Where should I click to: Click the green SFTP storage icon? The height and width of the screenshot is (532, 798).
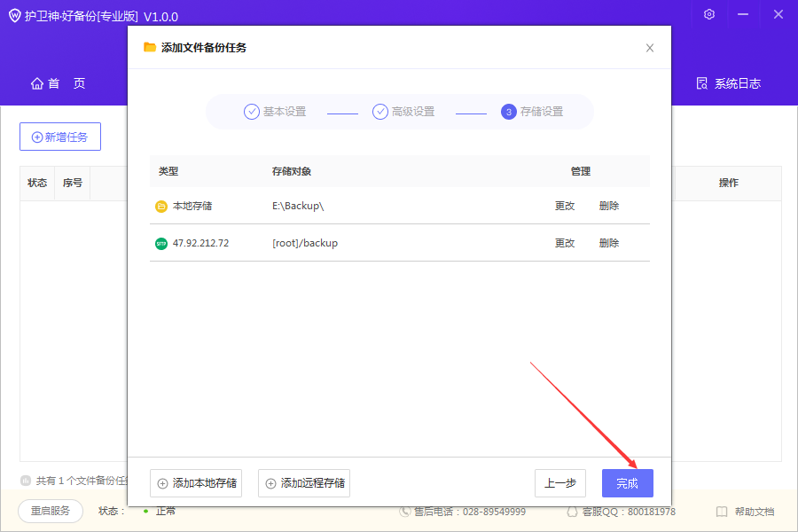coord(160,243)
